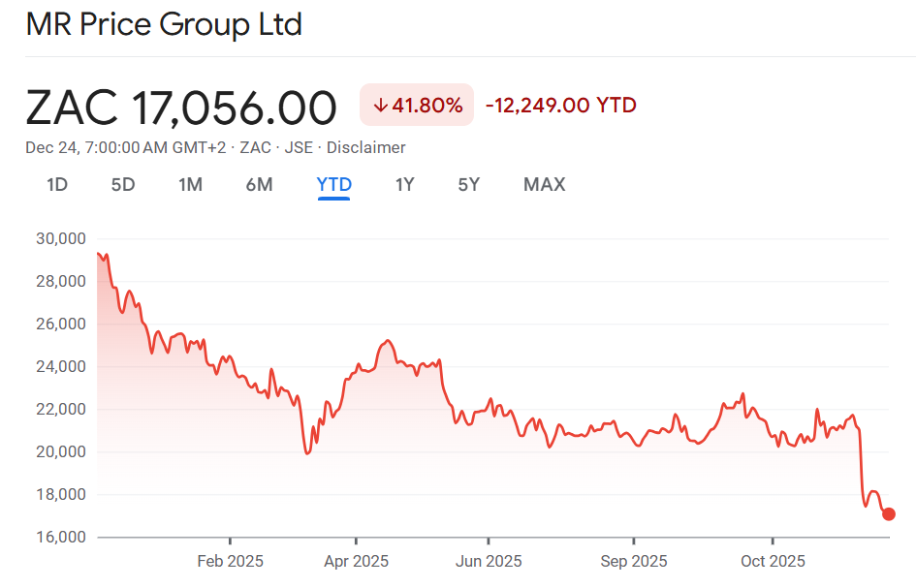
Task: Click the 30,000 y-axis label
Action: (60, 238)
